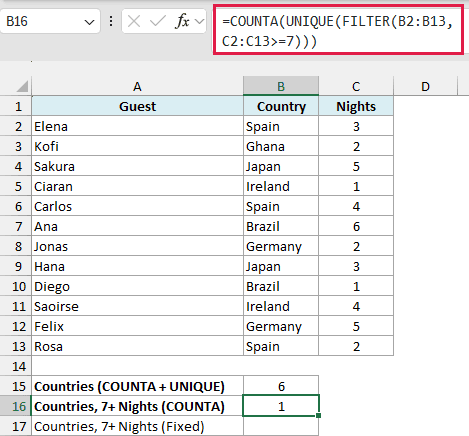The width and height of the screenshot is (469, 436).
Task: Click Germany in Jonas's row
Action: coord(281,246)
